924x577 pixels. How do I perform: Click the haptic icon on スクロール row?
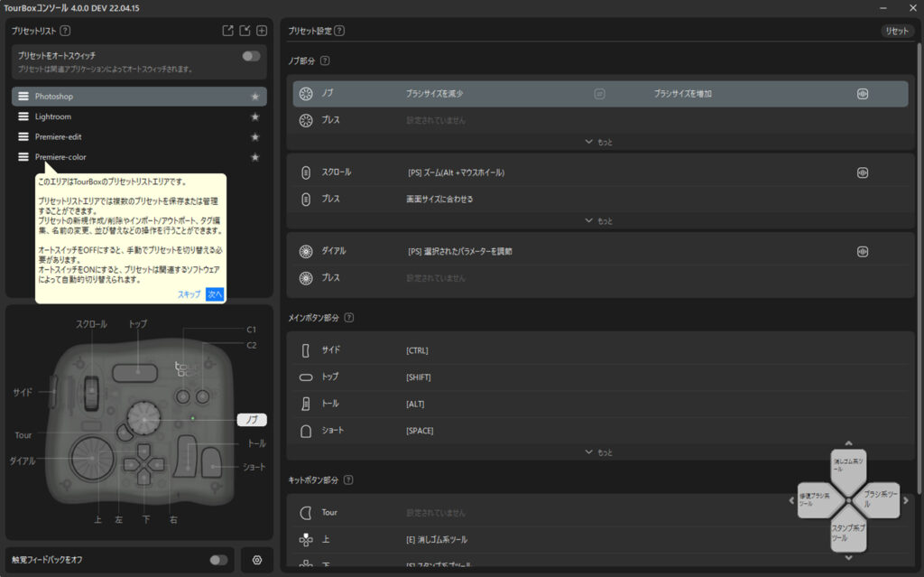tap(862, 172)
